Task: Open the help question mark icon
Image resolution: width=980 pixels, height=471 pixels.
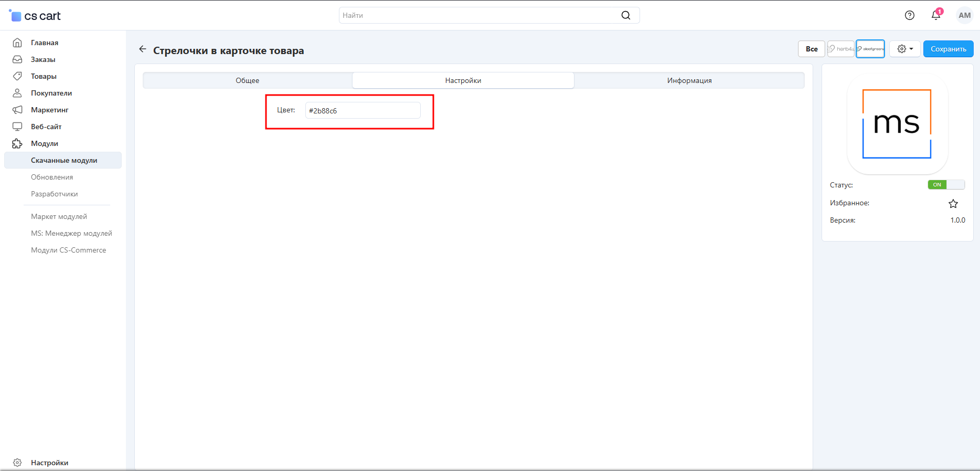Action: pyautogui.click(x=910, y=15)
